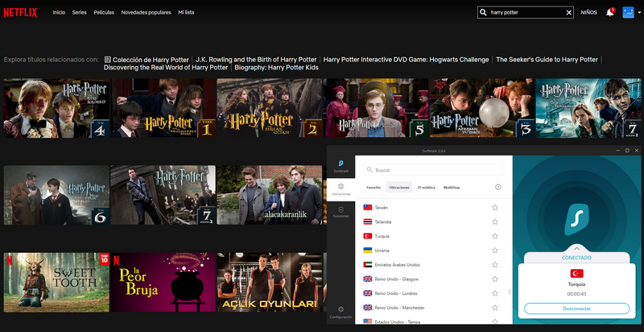Screen dimensions: 644x332
Task: Switch to the Favorito tab
Action: point(374,188)
